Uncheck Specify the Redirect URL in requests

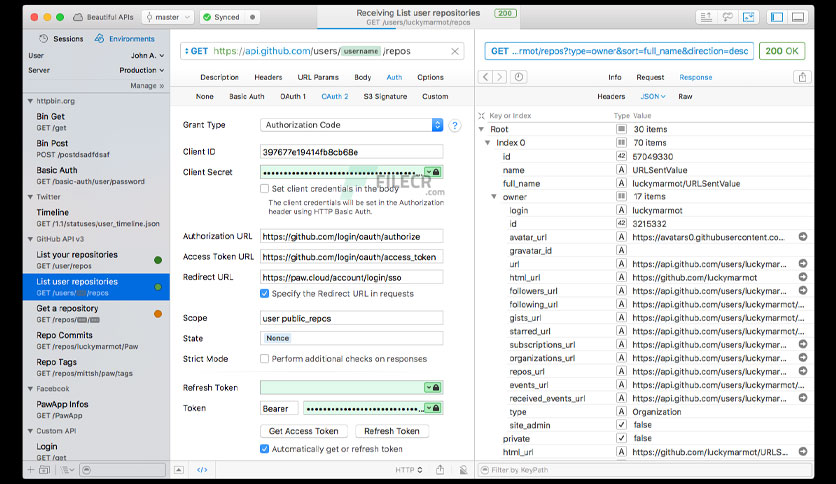[264, 294]
